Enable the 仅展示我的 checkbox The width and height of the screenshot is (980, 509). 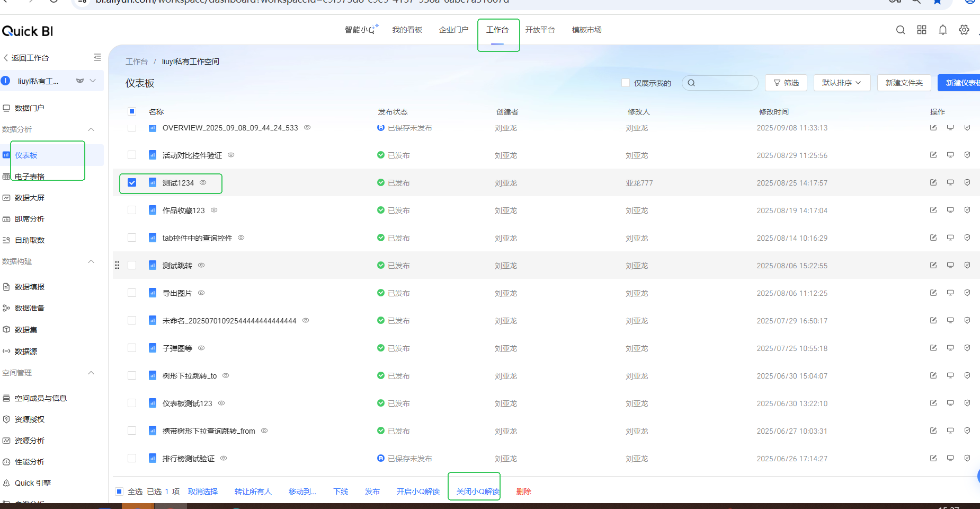(626, 83)
